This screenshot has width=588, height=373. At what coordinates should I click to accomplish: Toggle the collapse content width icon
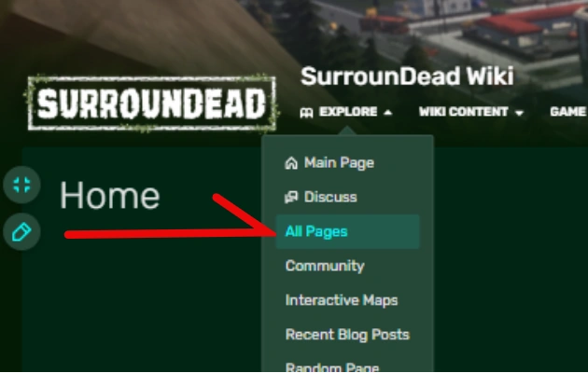(x=21, y=185)
